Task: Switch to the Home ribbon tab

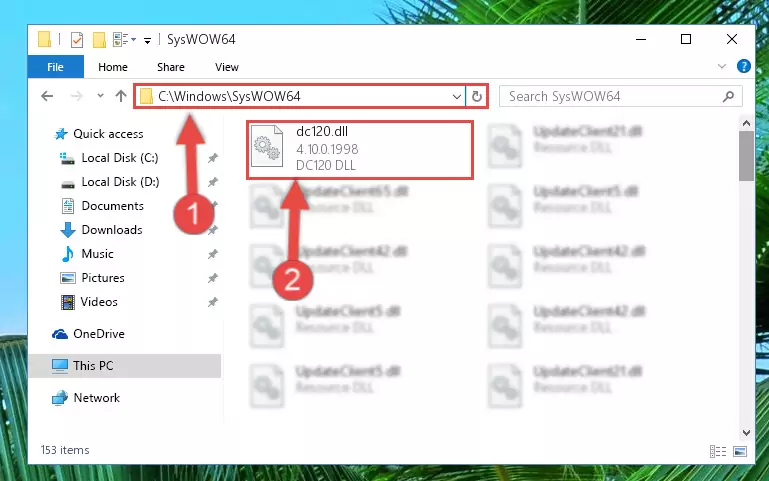Action: tap(113, 67)
